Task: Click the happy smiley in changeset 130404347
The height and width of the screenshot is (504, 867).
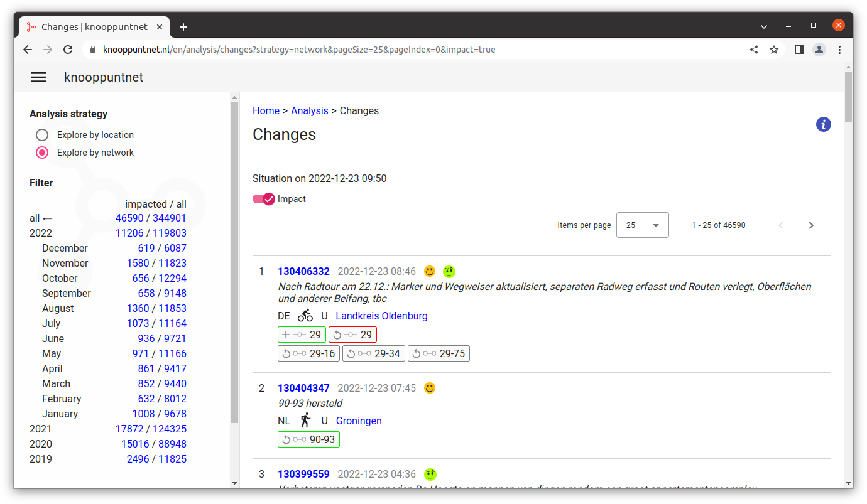Action: (x=430, y=388)
